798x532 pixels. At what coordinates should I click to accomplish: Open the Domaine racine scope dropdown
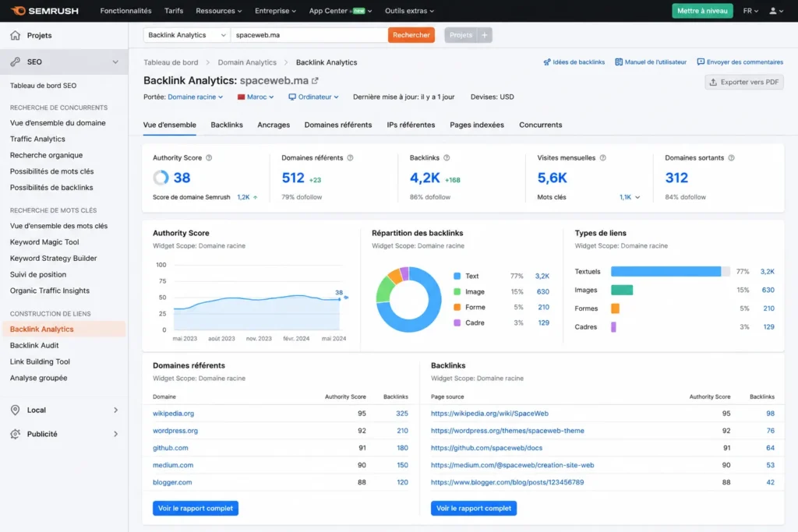click(x=196, y=97)
